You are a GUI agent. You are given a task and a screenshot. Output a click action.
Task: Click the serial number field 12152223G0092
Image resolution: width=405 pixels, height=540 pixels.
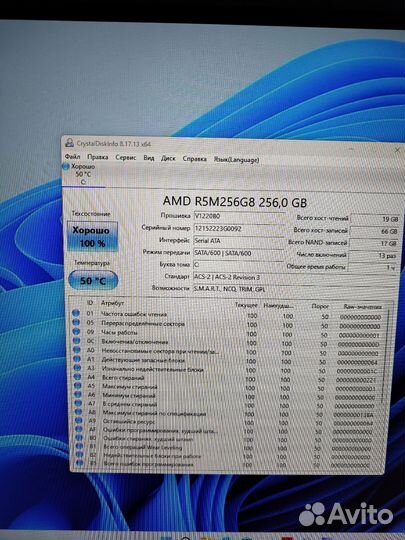point(239,229)
